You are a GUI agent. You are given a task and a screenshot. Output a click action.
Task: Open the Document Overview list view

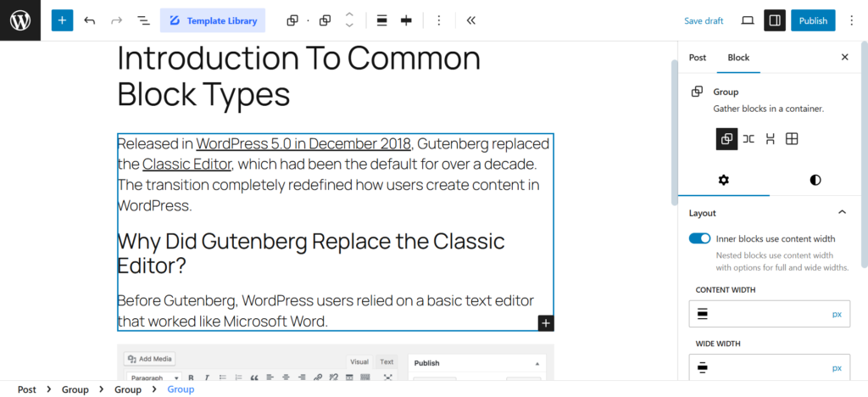click(x=143, y=20)
